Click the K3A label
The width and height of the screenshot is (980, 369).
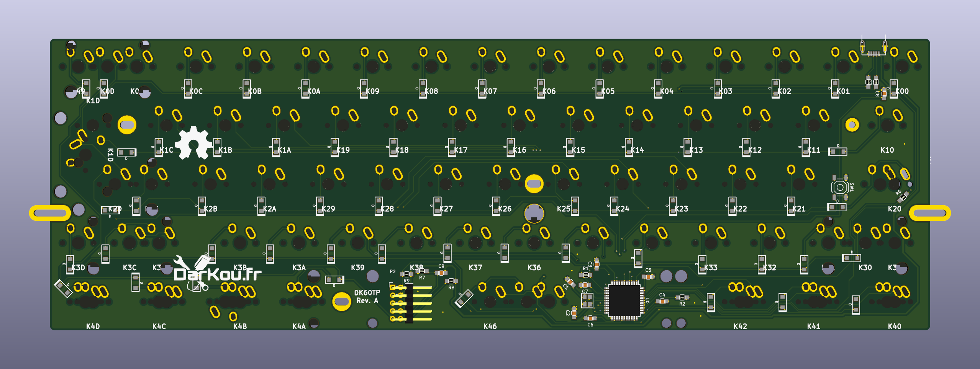[299, 268]
